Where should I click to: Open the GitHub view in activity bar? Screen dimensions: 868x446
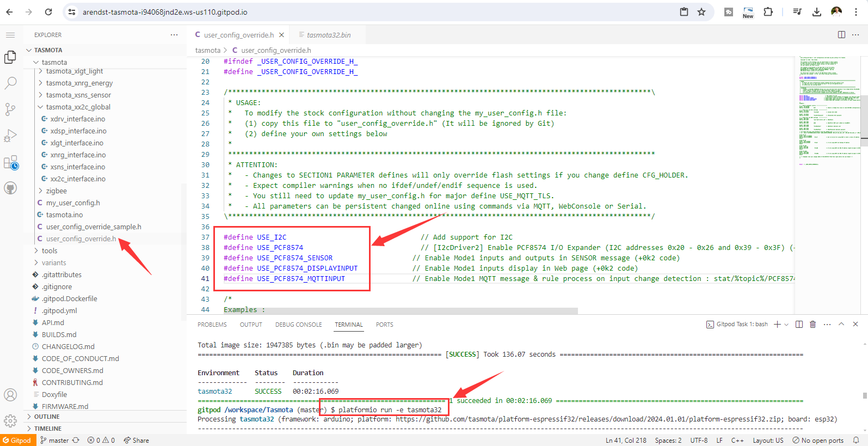point(10,188)
